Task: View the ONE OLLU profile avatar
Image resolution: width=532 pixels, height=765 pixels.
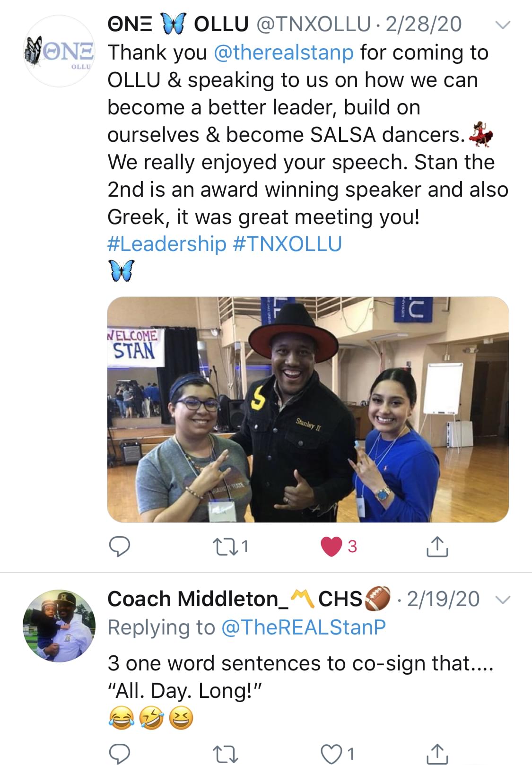Action: (60, 51)
